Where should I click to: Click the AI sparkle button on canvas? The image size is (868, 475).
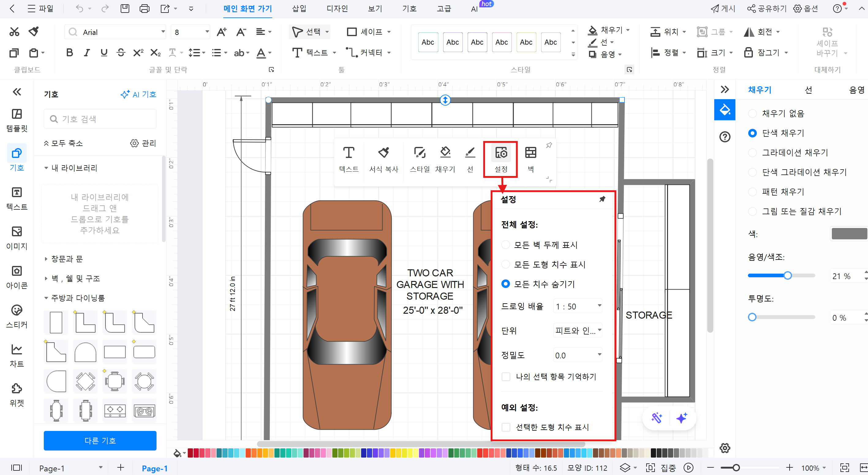682,418
